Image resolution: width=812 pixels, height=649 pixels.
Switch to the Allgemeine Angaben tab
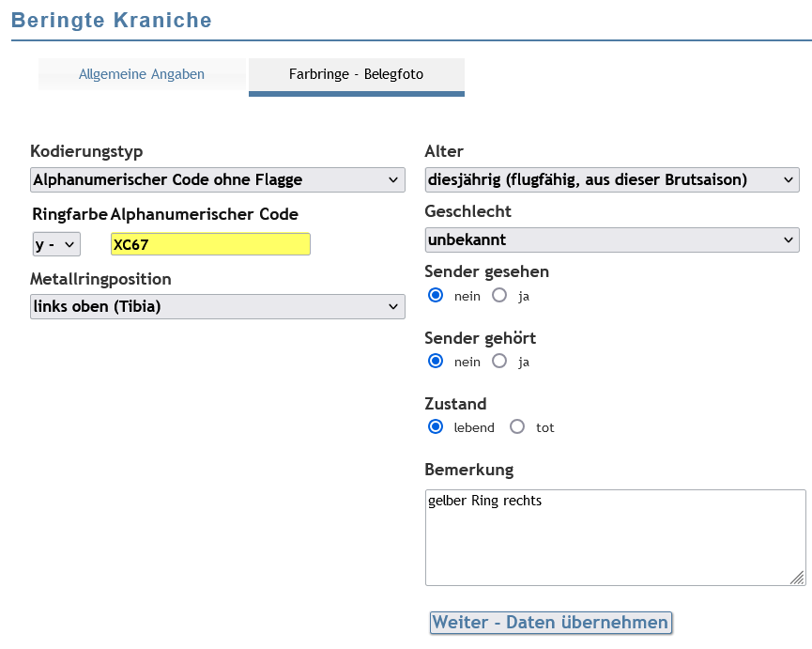(142, 74)
